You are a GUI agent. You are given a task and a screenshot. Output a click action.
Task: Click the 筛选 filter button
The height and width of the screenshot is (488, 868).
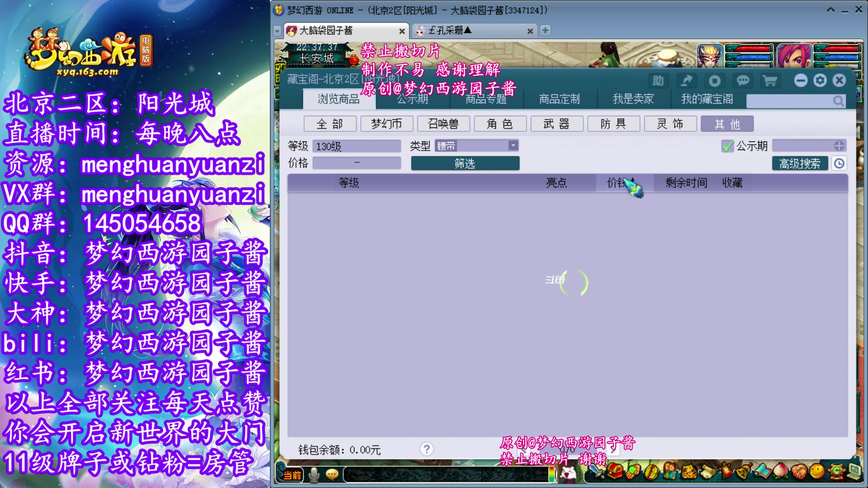click(x=465, y=163)
